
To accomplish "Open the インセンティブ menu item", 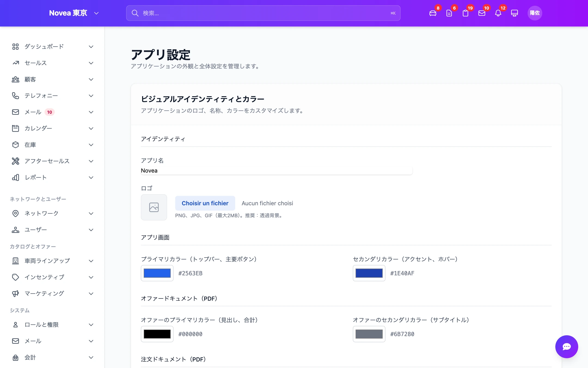I will point(52,277).
